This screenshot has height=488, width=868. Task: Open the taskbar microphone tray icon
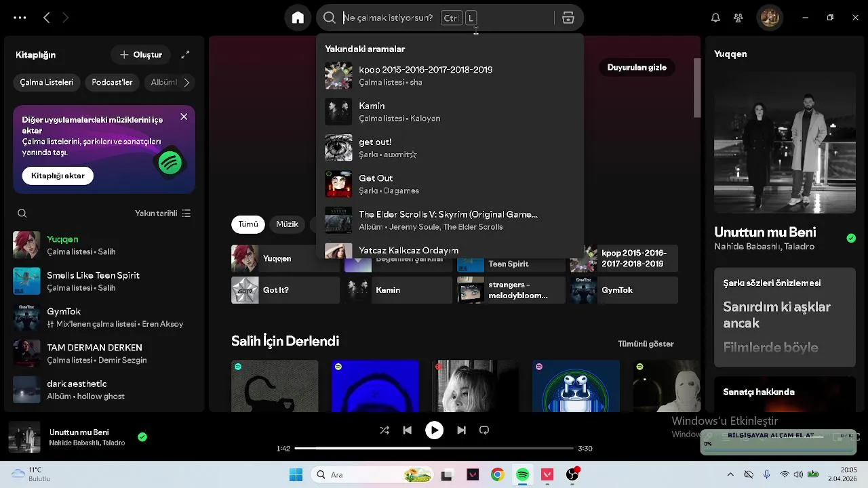coord(766,474)
